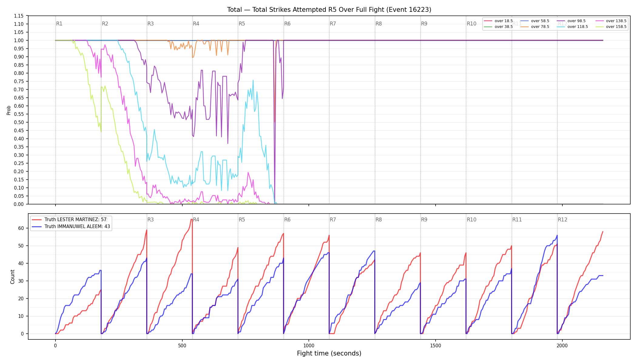Click the R10 round label in count chart
This screenshot has width=637, height=364.
click(472, 220)
